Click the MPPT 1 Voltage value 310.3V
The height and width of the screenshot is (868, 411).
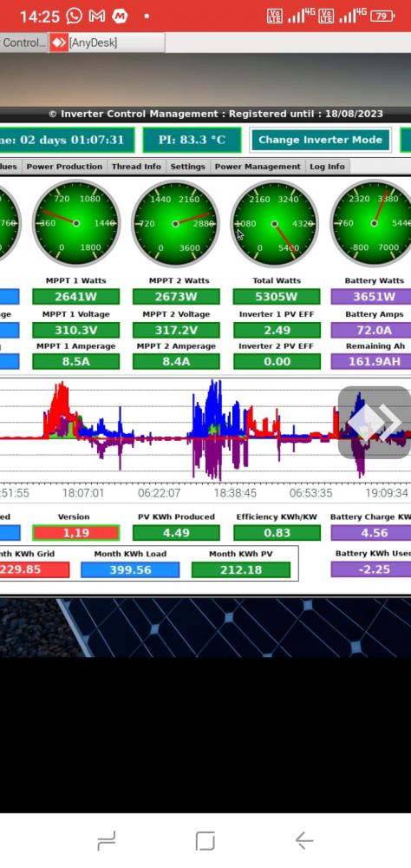pyautogui.click(x=75, y=330)
